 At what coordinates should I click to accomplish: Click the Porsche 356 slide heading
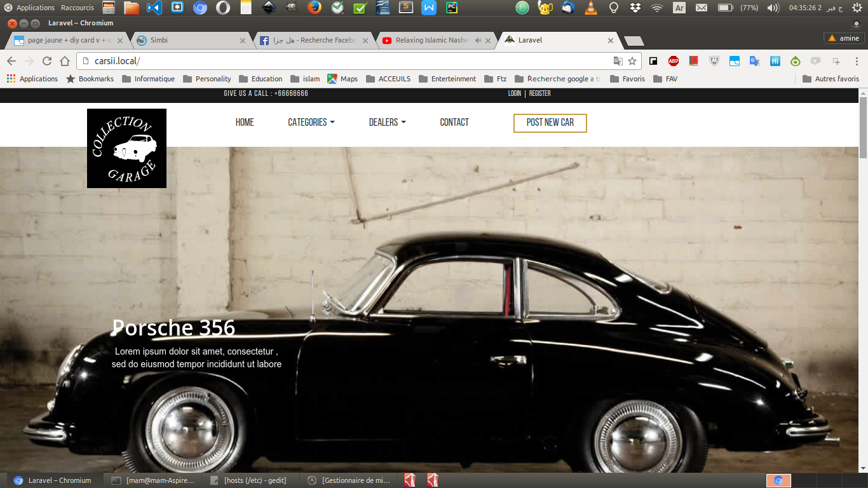click(173, 328)
